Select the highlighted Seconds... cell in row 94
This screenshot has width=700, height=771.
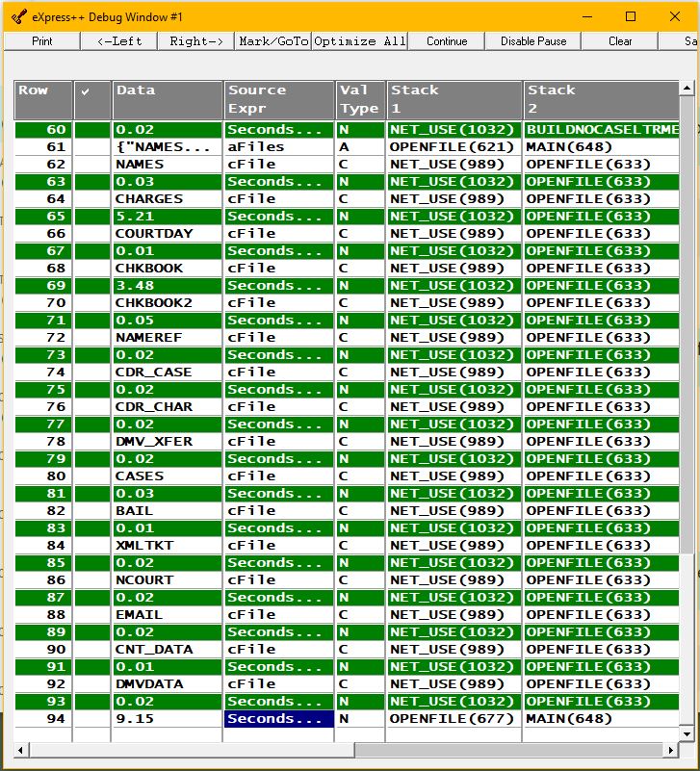tap(279, 719)
